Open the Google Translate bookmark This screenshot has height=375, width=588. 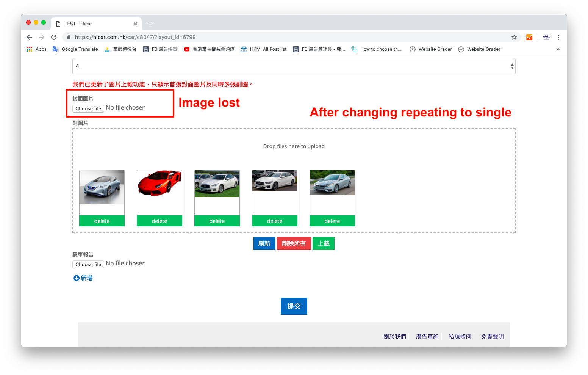coord(75,49)
